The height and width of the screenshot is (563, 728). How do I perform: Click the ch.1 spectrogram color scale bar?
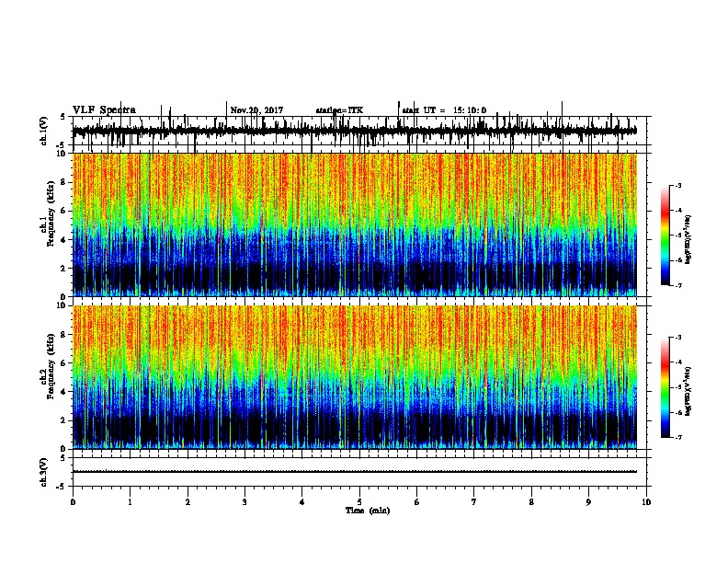(665, 236)
